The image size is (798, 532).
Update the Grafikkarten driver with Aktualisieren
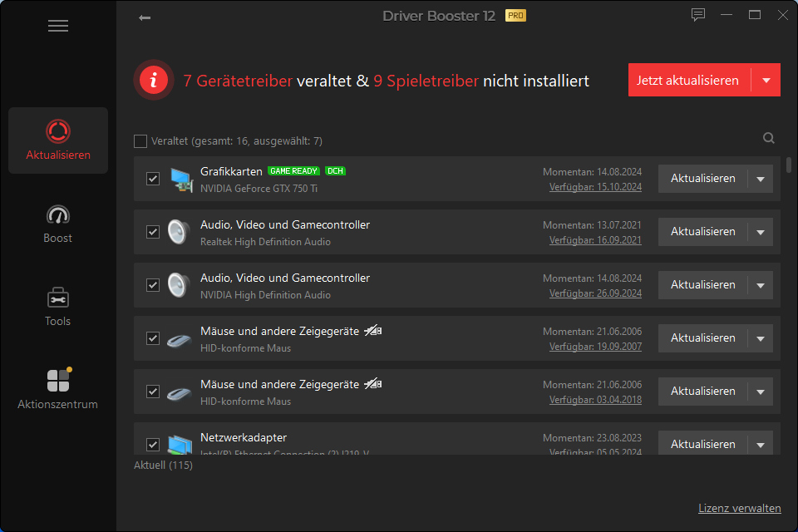coord(703,179)
